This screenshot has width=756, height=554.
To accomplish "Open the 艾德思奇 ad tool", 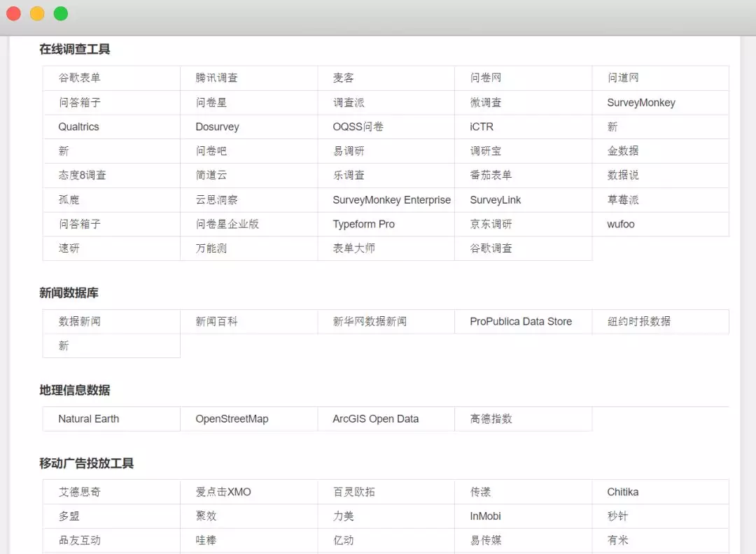I will (79, 492).
